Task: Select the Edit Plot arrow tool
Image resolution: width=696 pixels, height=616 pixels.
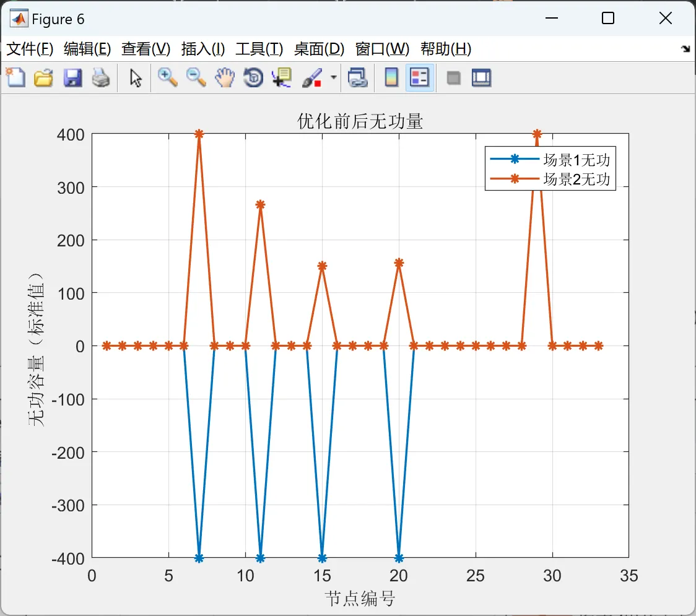Action: click(x=136, y=78)
